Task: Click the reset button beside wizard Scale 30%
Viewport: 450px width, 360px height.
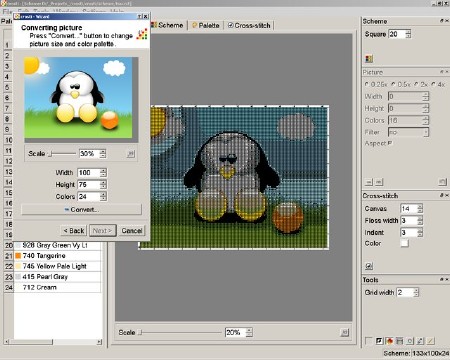Action: tap(131, 154)
